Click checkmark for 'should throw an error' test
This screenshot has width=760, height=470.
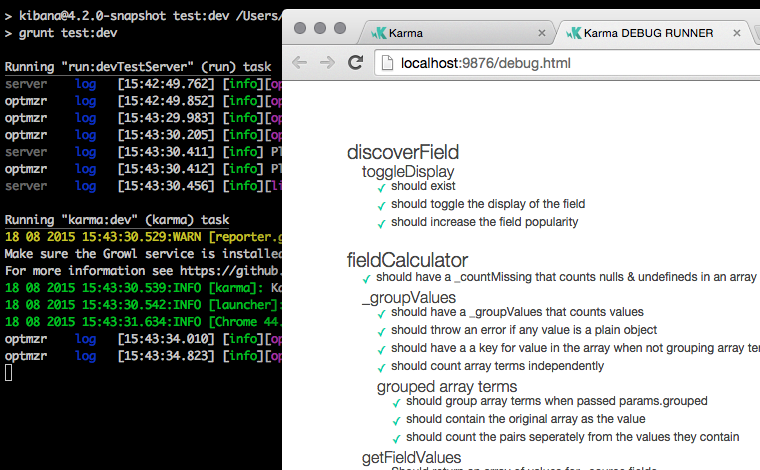pyautogui.click(x=381, y=331)
